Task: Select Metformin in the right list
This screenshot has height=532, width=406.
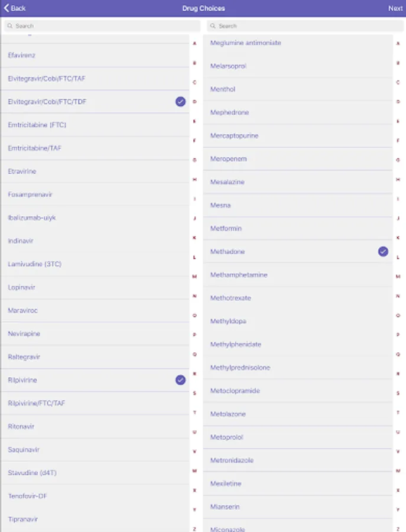Action: click(x=295, y=229)
